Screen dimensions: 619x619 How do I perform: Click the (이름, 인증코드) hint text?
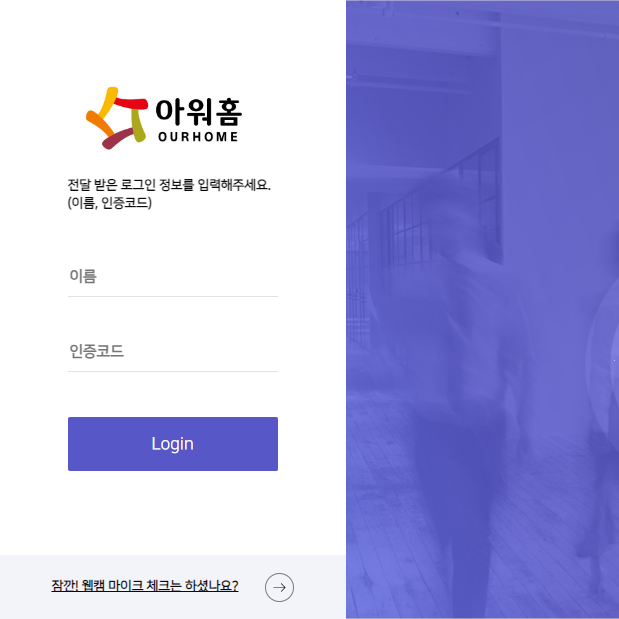[110, 203]
